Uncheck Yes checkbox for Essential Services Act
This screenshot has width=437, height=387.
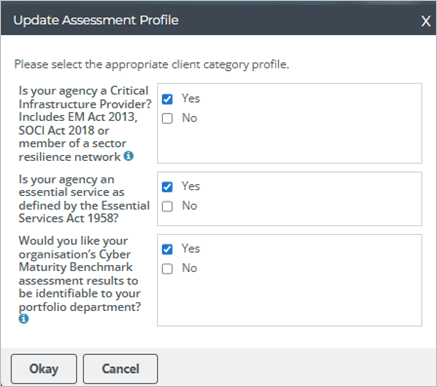pos(167,187)
